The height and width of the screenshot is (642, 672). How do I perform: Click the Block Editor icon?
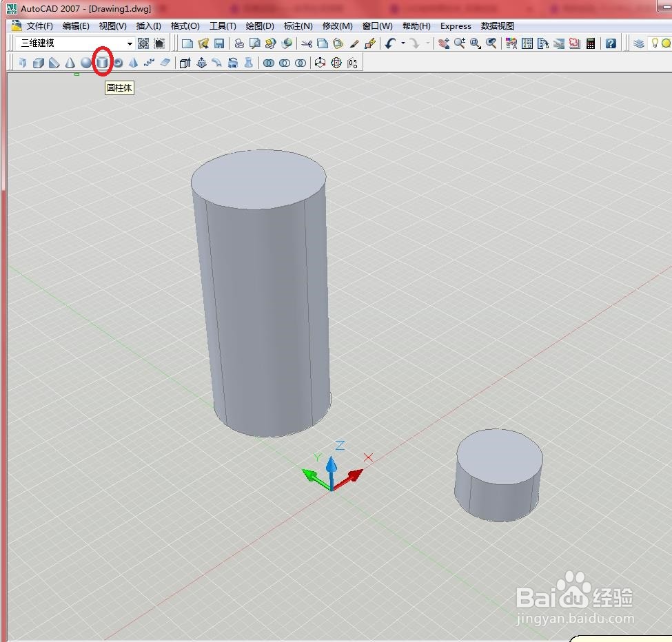pyautogui.click(x=370, y=43)
